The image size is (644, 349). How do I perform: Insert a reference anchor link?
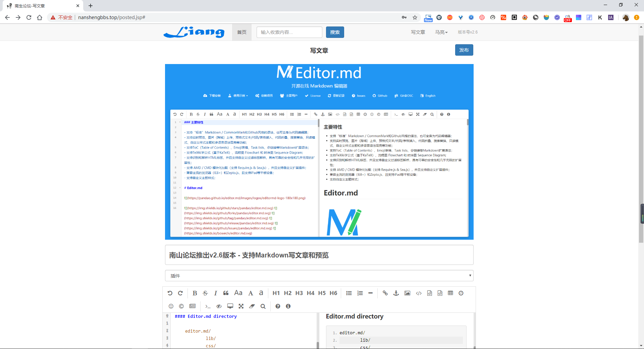click(x=396, y=293)
